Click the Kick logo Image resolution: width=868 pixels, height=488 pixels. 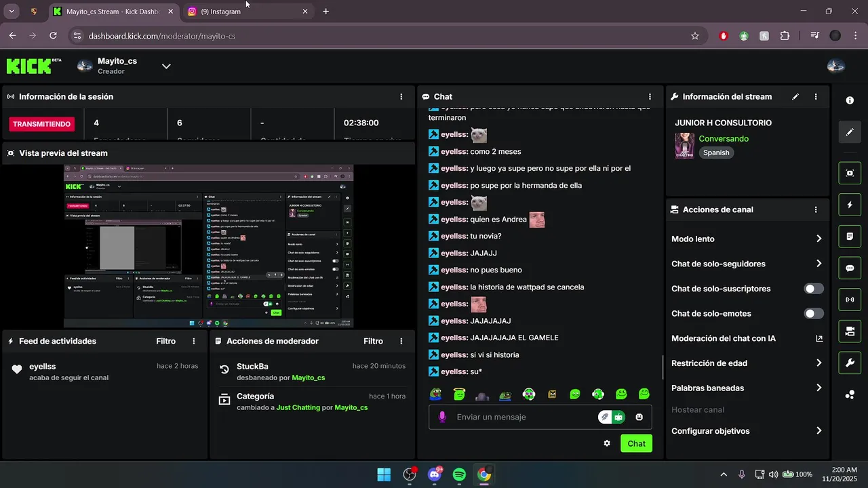(34, 66)
